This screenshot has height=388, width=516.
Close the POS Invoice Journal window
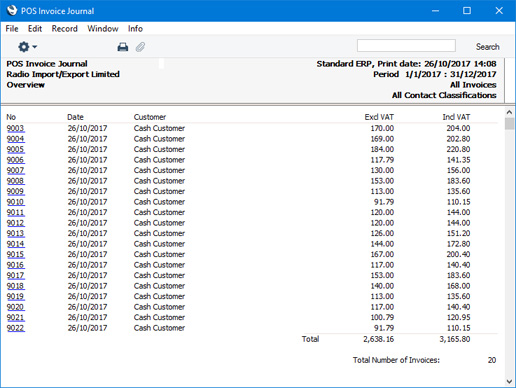pyautogui.click(x=499, y=11)
